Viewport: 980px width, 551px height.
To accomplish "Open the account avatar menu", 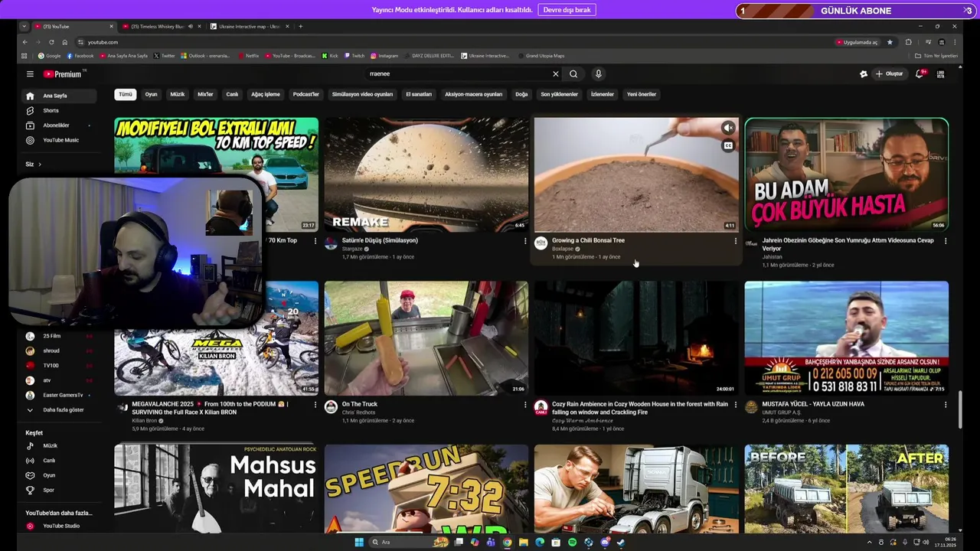I will coord(941,74).
